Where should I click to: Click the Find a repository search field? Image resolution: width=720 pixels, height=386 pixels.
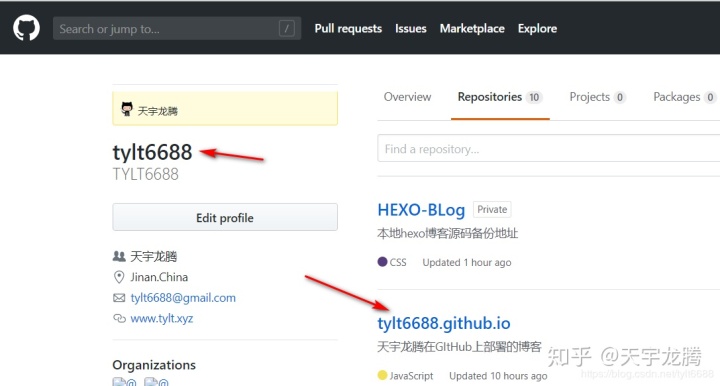[549, 149]
